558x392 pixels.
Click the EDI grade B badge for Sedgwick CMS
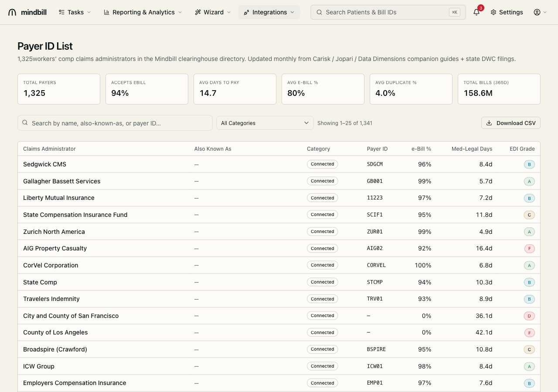[529, 165]
